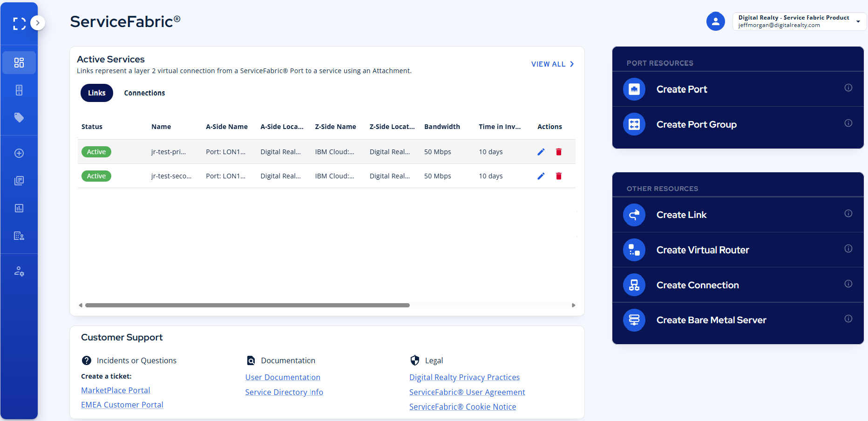Open the User Documentation link

pyautogui.click(x=283, y=377)
